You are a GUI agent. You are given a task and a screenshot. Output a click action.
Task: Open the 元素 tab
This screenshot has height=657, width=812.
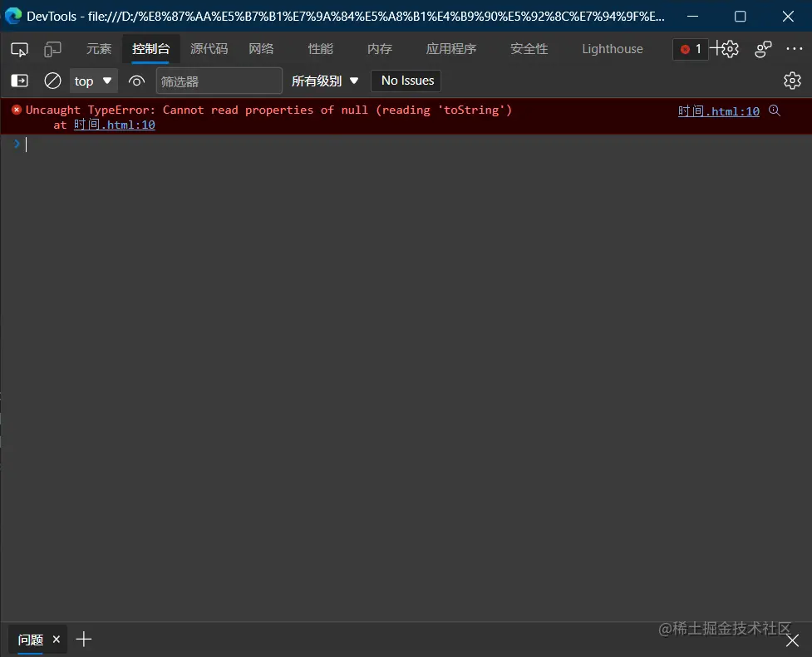pyautogui.click(x=98, y=49)
